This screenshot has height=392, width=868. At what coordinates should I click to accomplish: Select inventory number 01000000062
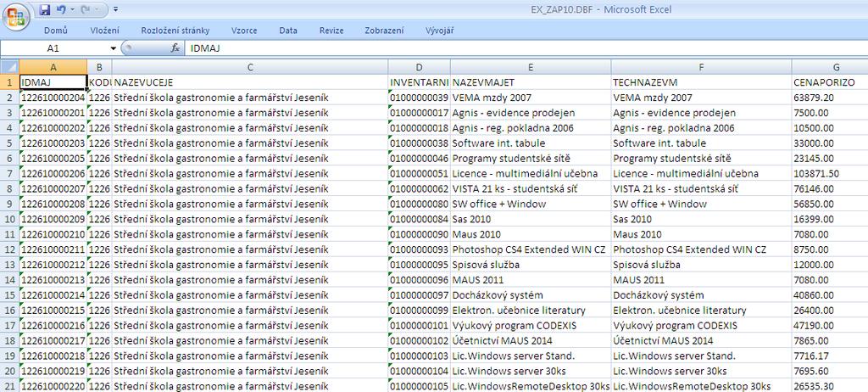point(419,188)
